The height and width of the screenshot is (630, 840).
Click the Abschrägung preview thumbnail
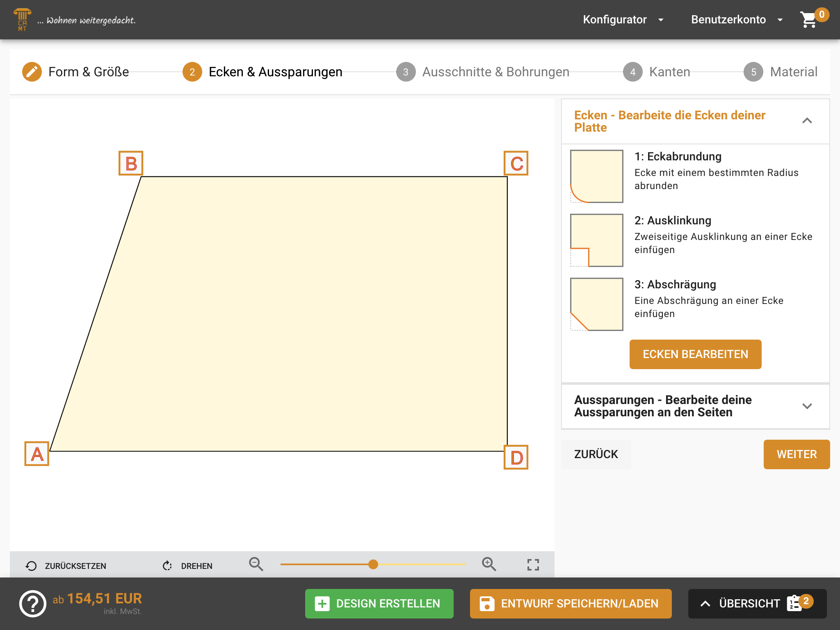[597, 304]
